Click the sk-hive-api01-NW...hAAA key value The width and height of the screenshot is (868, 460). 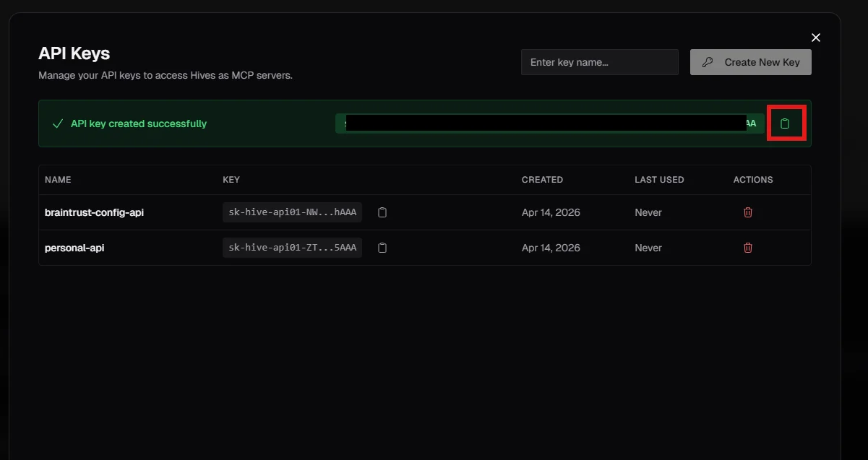292,212
